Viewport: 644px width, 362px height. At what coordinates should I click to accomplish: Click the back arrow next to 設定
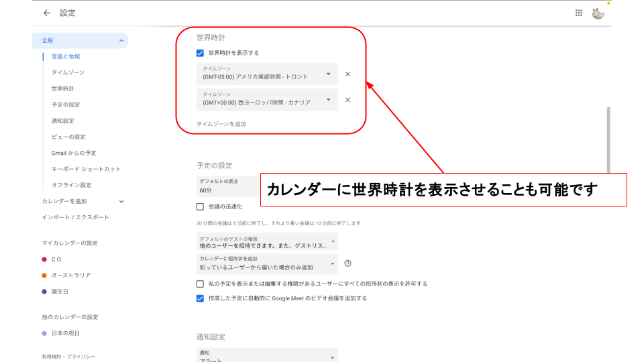tap(46, 13)
